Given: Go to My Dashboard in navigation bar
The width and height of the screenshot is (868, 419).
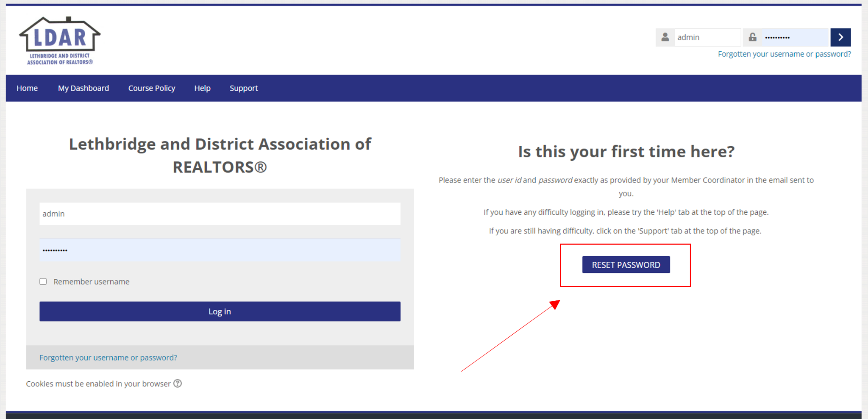Looking at the screenshot, I should coord(83,88).
